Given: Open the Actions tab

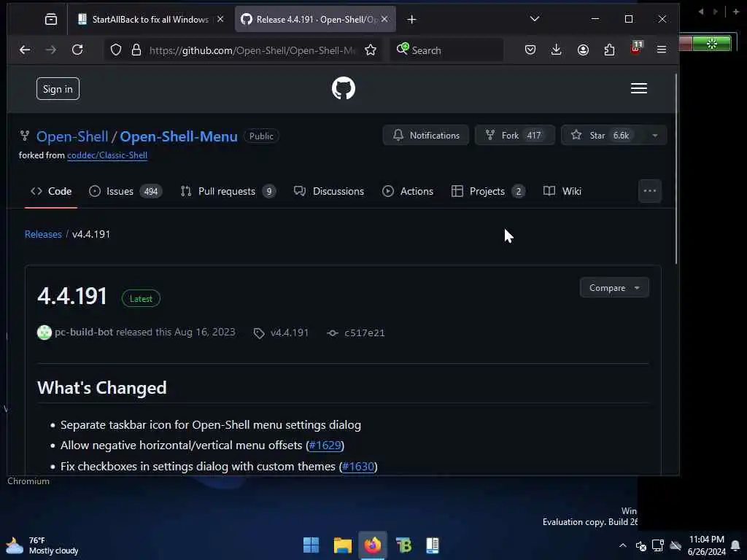Looking at the screenshot, I should (x=408, y=191).
